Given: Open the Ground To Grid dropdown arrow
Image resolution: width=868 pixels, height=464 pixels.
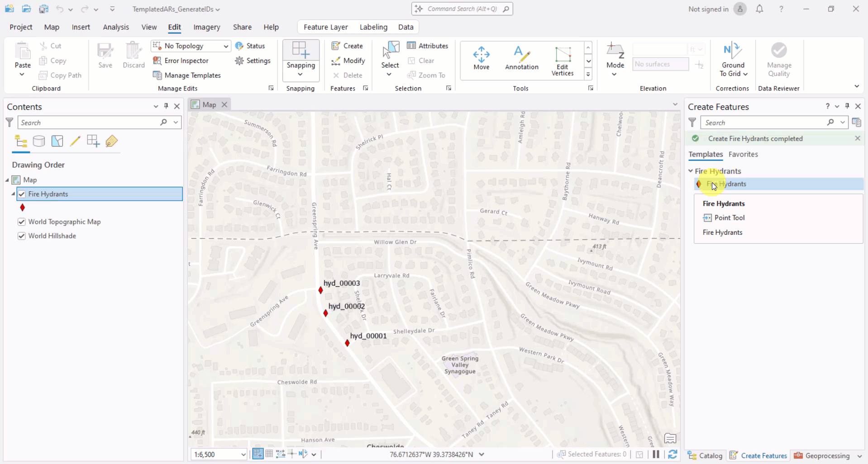Looking at the screenshot, I should [745, 74].
